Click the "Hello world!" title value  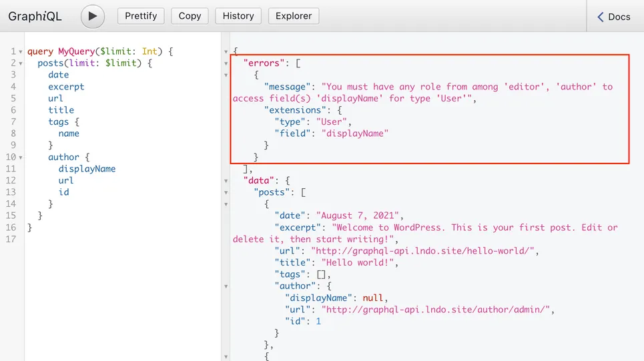(x=357, y=262)
